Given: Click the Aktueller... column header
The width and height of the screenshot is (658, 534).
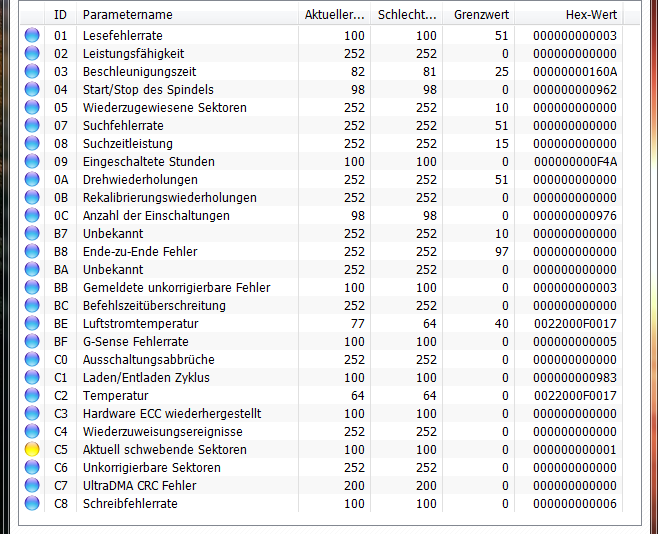Looking at the screenshot, I should point(335,15).
